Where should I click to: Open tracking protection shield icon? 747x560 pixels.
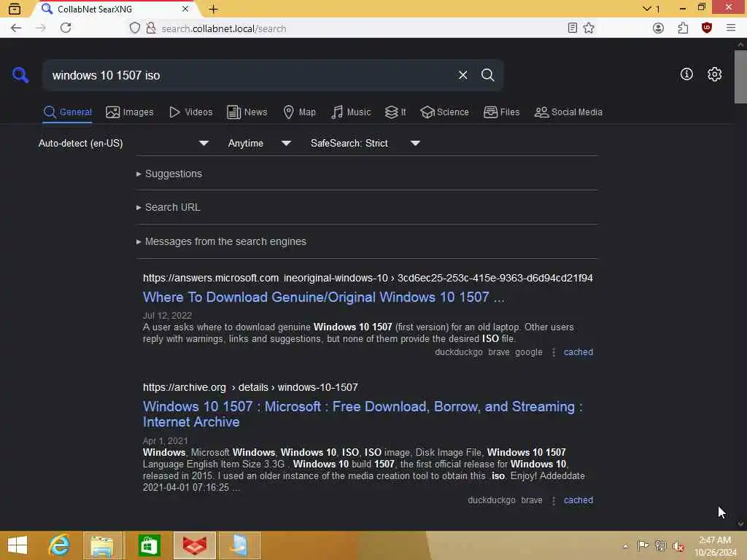(x=135, y=28)
